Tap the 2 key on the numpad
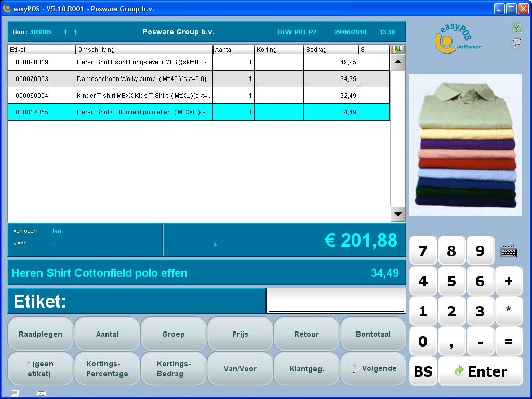 (451, 311)
